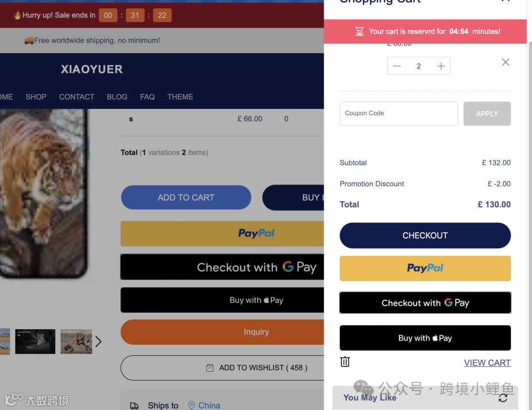
Task: Open the SHOP menu item
Action: click(x=36, y=97)
